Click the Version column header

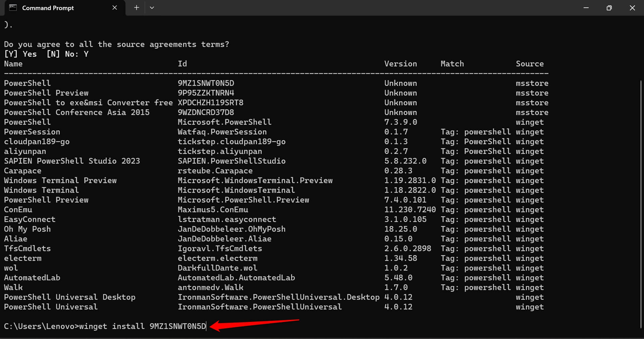[400, 63]
